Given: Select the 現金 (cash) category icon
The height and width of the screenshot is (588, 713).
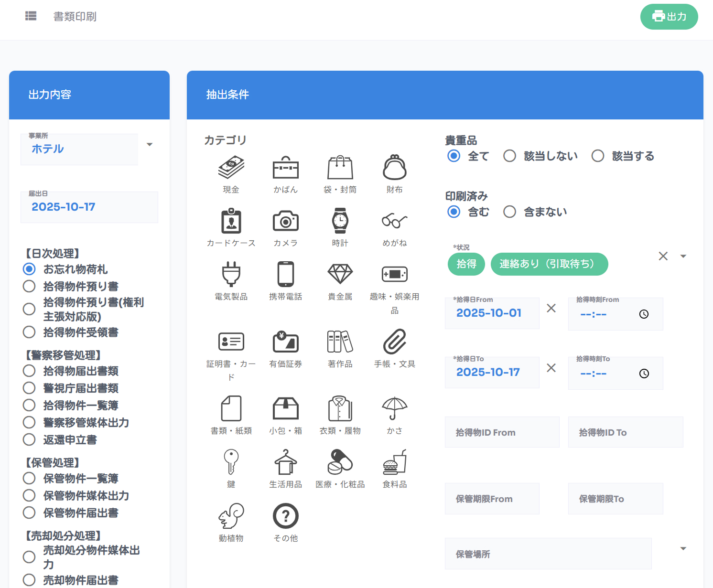Looking at the screenshot, I should point(231,168).
